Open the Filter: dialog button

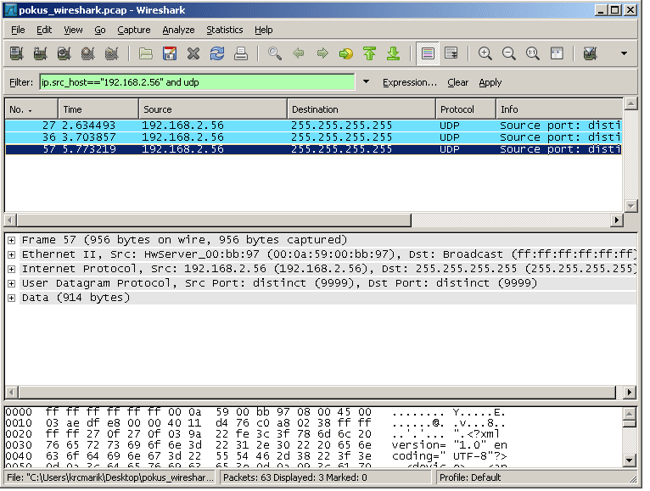pos(21,83)
